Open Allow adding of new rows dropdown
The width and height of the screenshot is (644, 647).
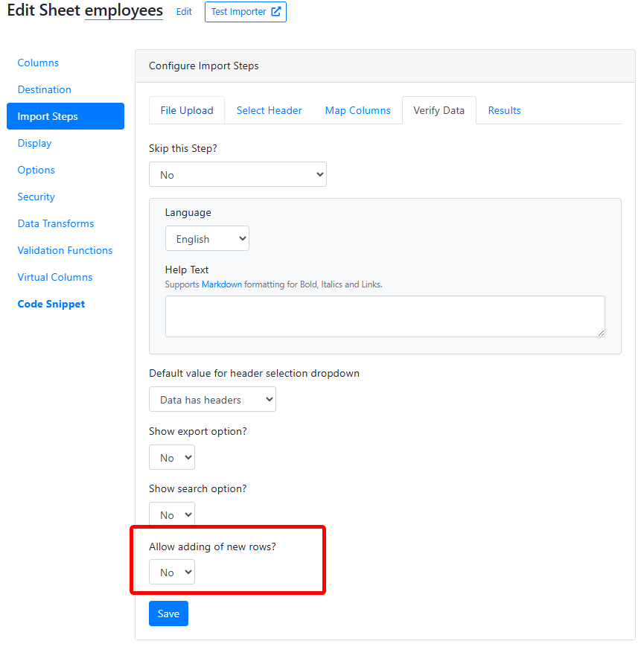click(x=172, y=572)
